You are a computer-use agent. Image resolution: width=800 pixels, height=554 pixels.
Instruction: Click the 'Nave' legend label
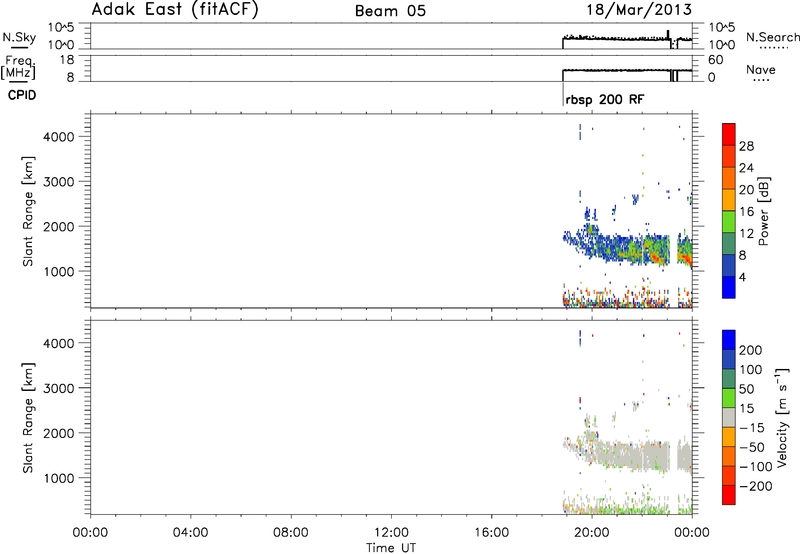(761, 69)
